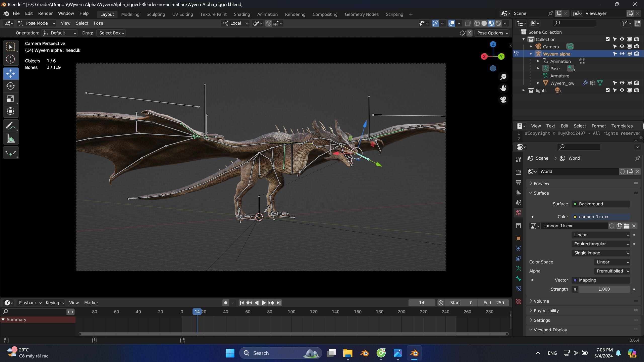Select the Measure tool

[11, 138]
